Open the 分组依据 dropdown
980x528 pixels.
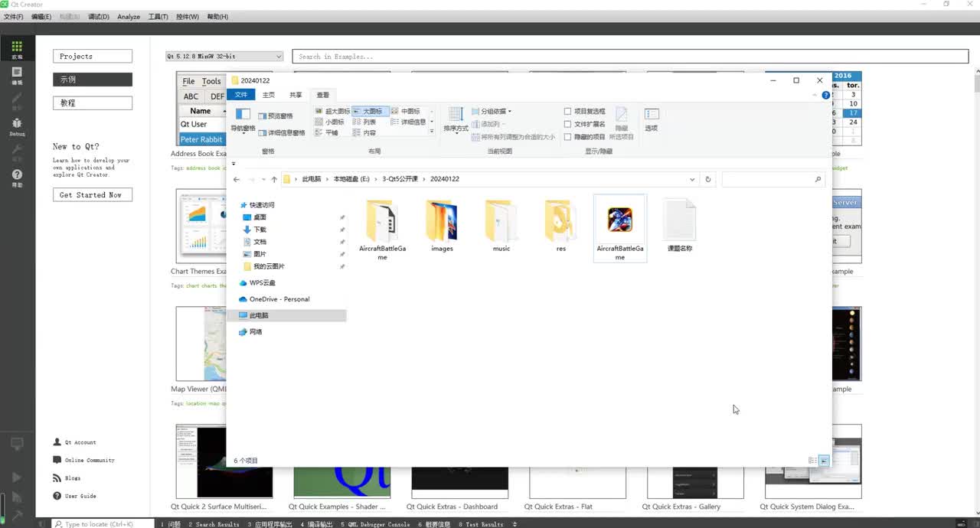492,112
